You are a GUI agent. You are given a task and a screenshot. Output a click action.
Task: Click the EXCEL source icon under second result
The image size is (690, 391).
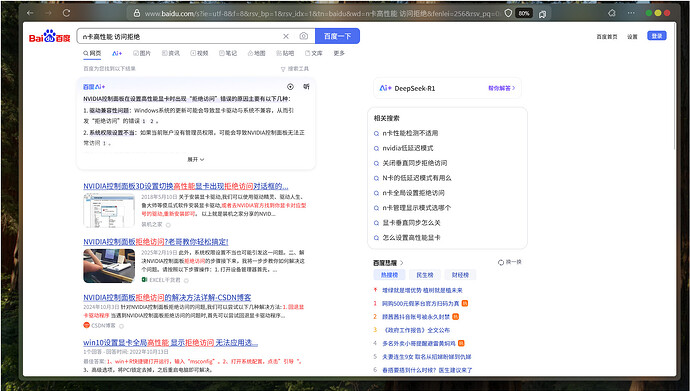click(x=144, y=280)
